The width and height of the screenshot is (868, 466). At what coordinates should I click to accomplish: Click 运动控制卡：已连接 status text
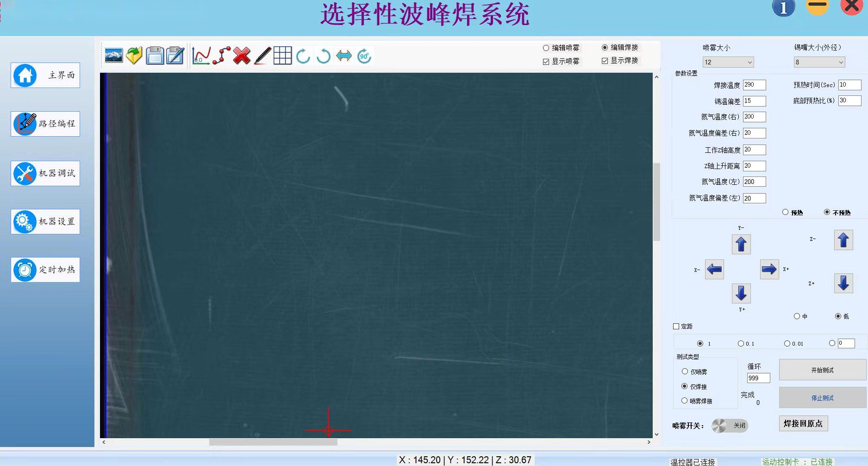coord(798,462)
